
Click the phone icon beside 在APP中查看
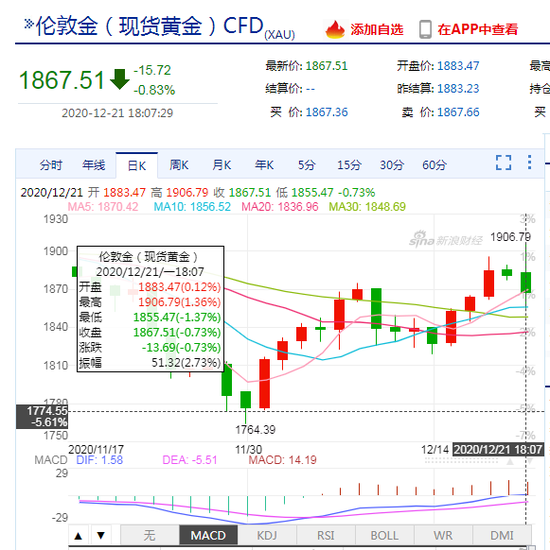(425, 29)
